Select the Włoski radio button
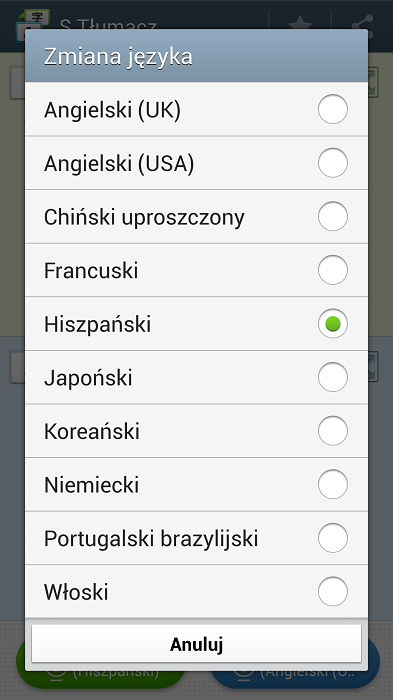Viewport: 393px width, 700px height. tap(333, 592)
